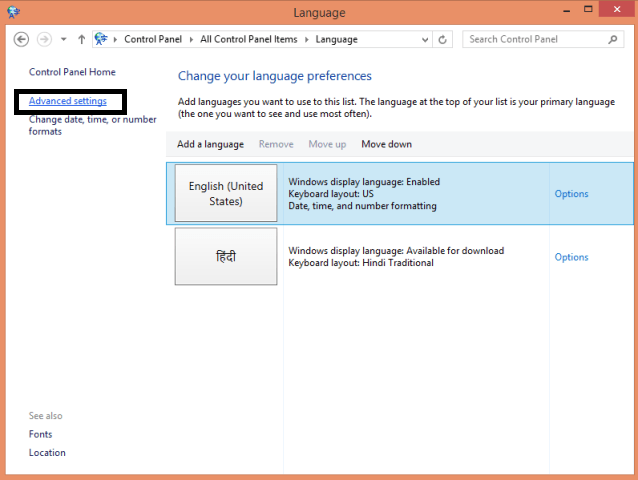Click Move up in the toolbar
This screenshot has height=480, width=638.
click(327, 144)
